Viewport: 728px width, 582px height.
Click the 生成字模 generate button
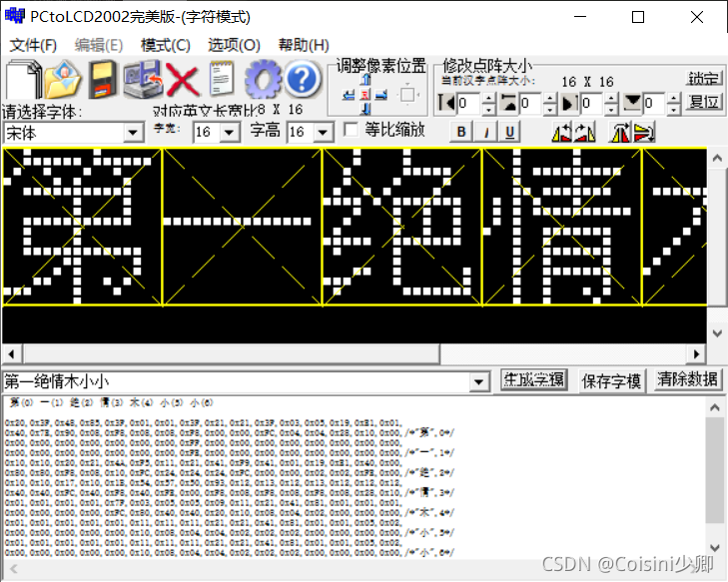point(534,380)
